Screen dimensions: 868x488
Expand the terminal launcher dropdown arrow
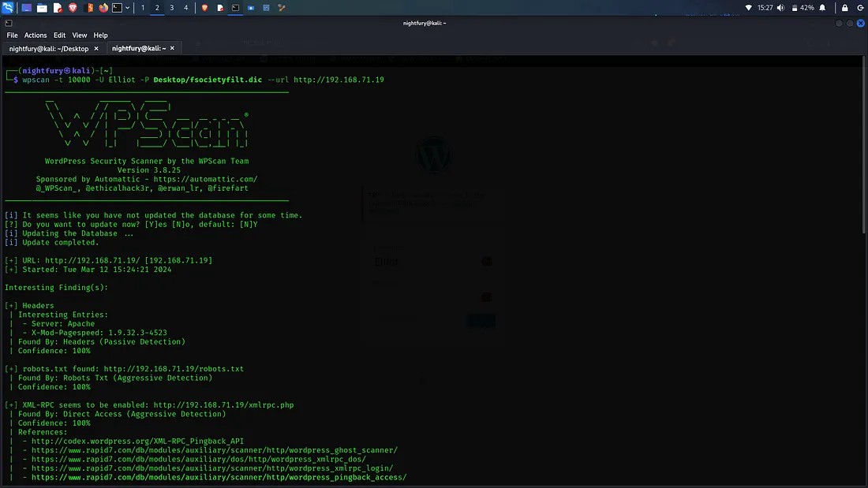tap(128, 8)
